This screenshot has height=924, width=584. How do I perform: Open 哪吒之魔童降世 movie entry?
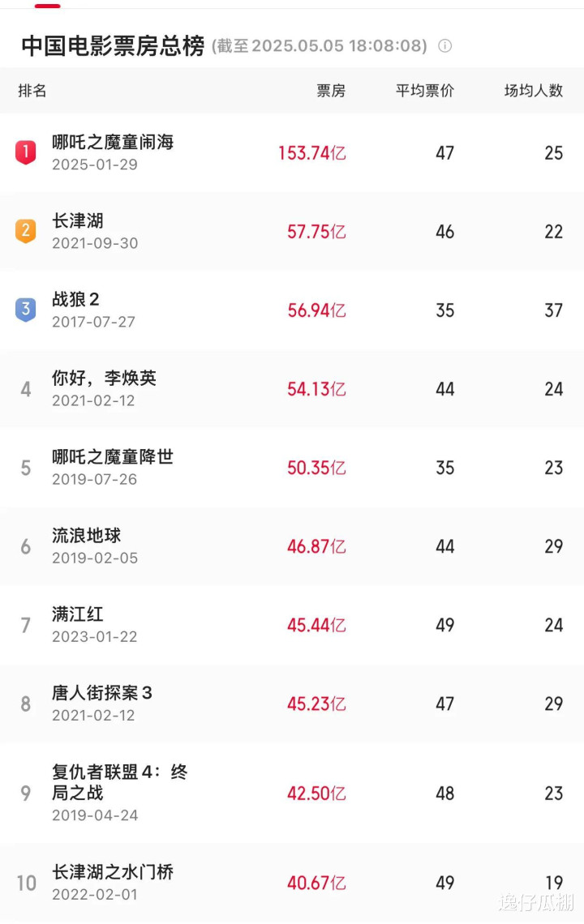pyautogui.click(x=292, y=468)
